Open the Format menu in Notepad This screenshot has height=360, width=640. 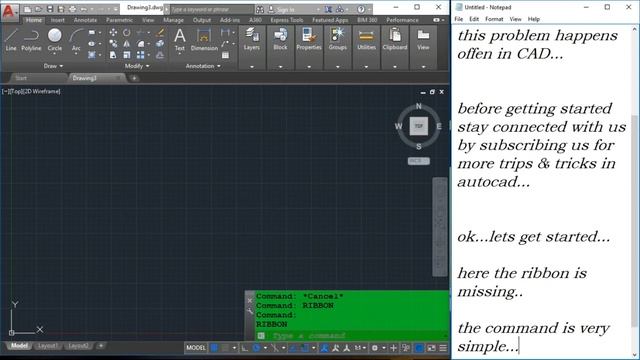point(494,19)
